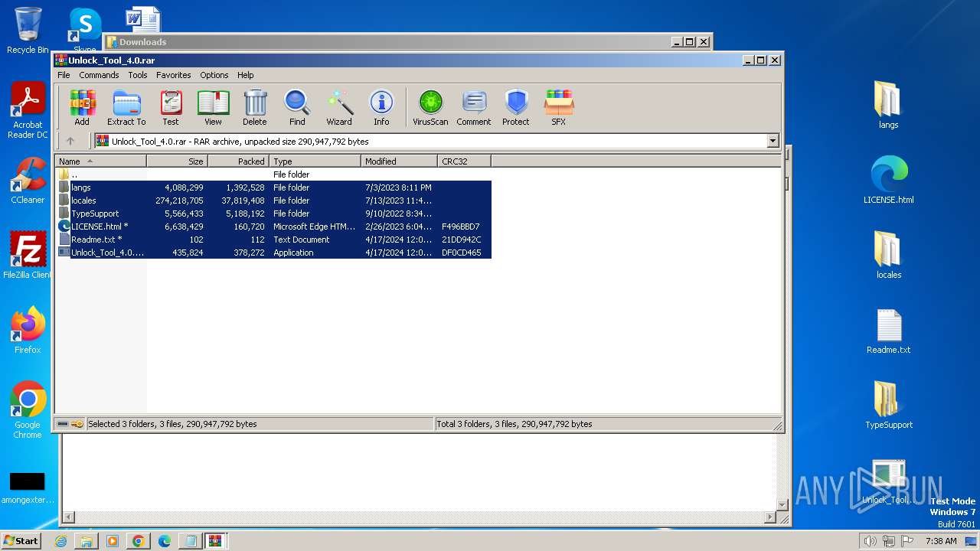Open Acrobat Reader DC desktop shortcut
The image size is (980, 551).
coord(28,111)
